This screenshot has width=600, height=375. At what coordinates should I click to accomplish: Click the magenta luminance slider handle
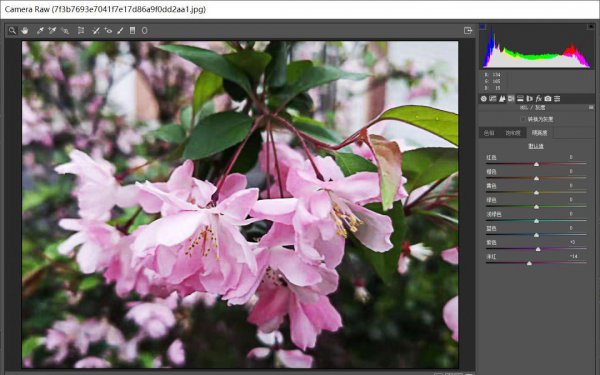pyautogui.click(x=529, y=263)
